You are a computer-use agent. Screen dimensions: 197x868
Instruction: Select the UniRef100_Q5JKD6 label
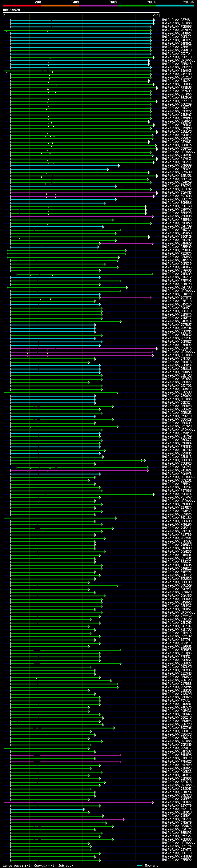(177, 250)
